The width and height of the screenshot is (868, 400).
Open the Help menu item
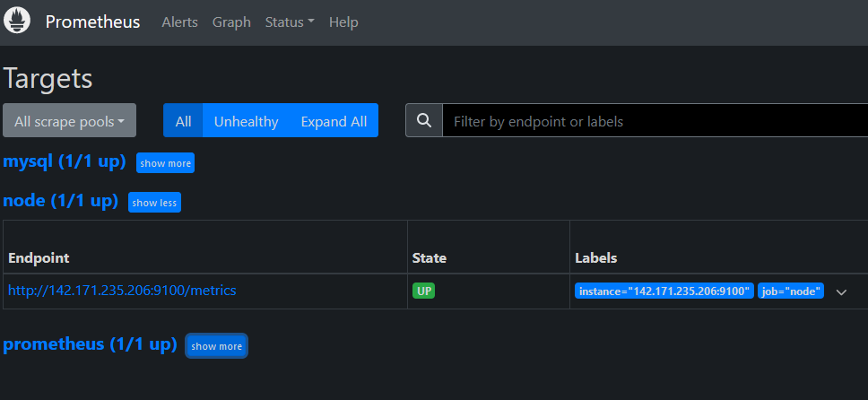[x=343, y=22]
